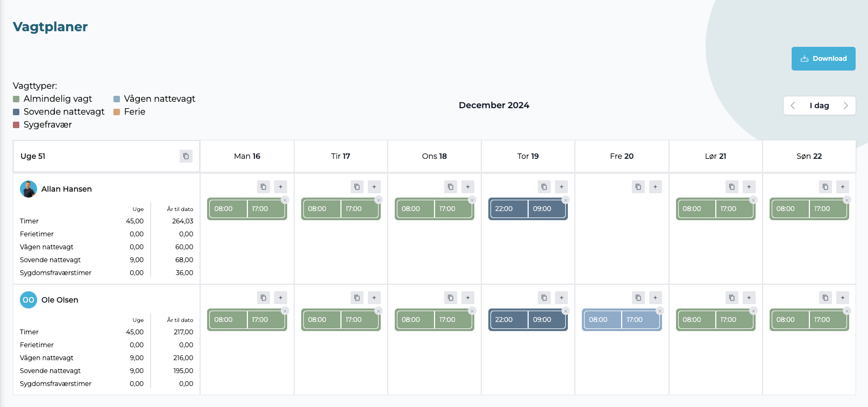Copy Allan Hansen's Monday 16 shift

tap(264, 187)
